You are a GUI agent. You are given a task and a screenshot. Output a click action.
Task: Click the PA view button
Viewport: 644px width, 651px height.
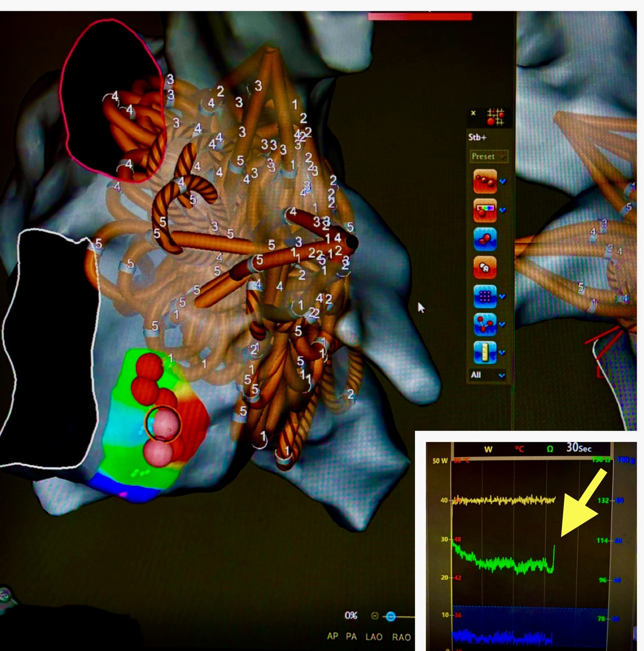pos(351,637)
